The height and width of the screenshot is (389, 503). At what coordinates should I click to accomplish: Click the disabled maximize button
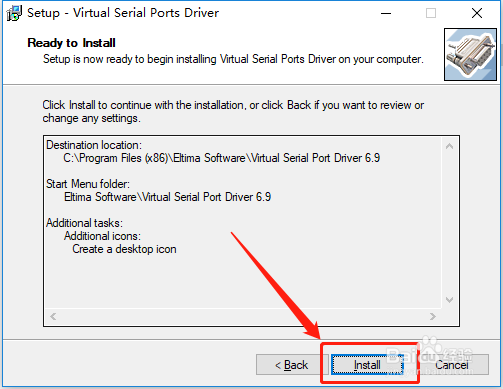click(431, 13)
